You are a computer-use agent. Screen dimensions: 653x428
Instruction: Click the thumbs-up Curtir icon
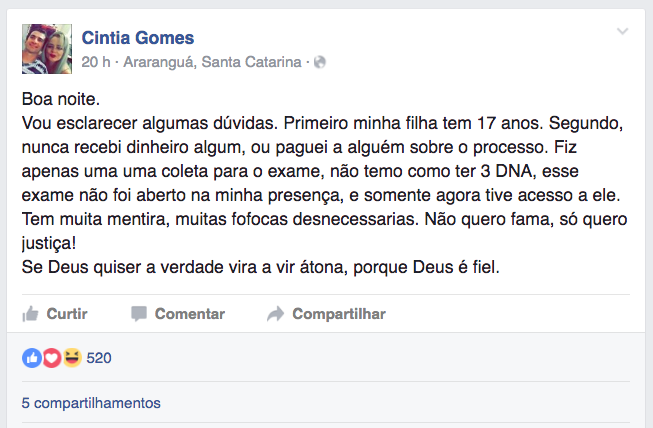[31, 314]
